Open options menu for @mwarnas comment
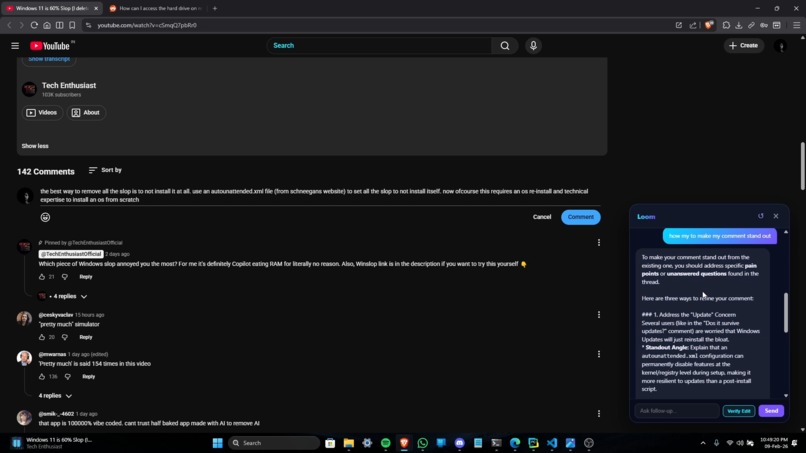806x453 pixels. (x=599, y=354)
